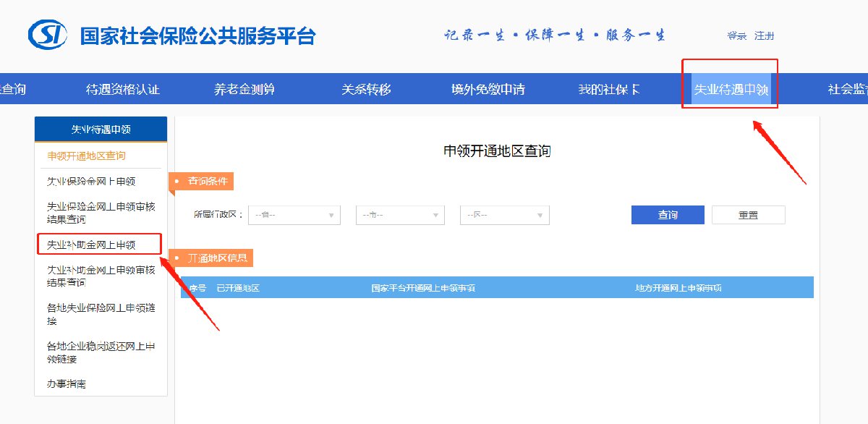Click the 注册 register link
Image resolution: width=868 pixels, height=424 pixels.
tap(764, 35)
